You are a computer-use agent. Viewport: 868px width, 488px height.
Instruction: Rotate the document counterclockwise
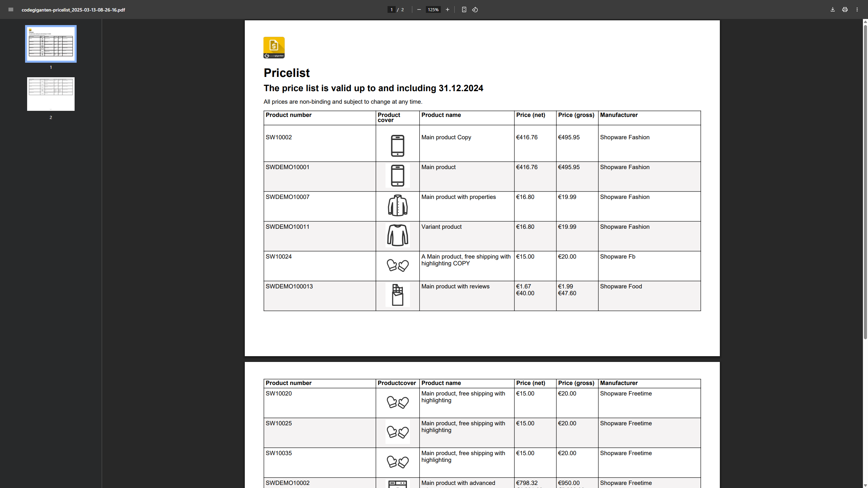pos(475,9)
